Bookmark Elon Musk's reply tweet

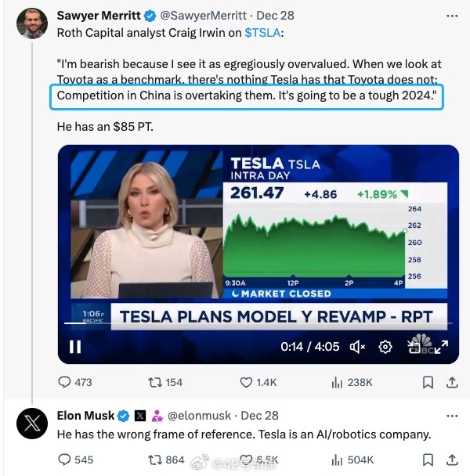click(428, 460)
